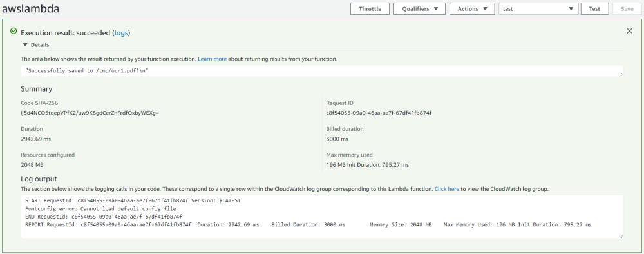Click resize handle of result text box
Viewport: 644px width, 254px height.
click(x=621, y=73)
